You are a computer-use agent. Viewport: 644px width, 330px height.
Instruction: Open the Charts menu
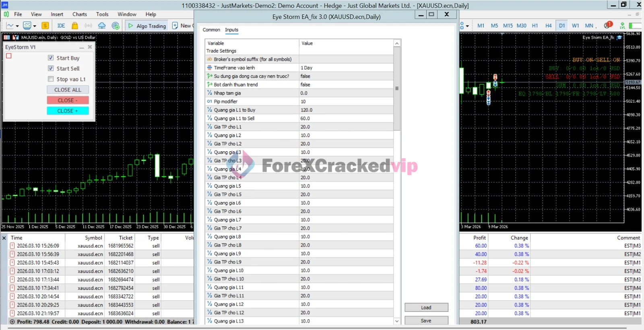79,14
